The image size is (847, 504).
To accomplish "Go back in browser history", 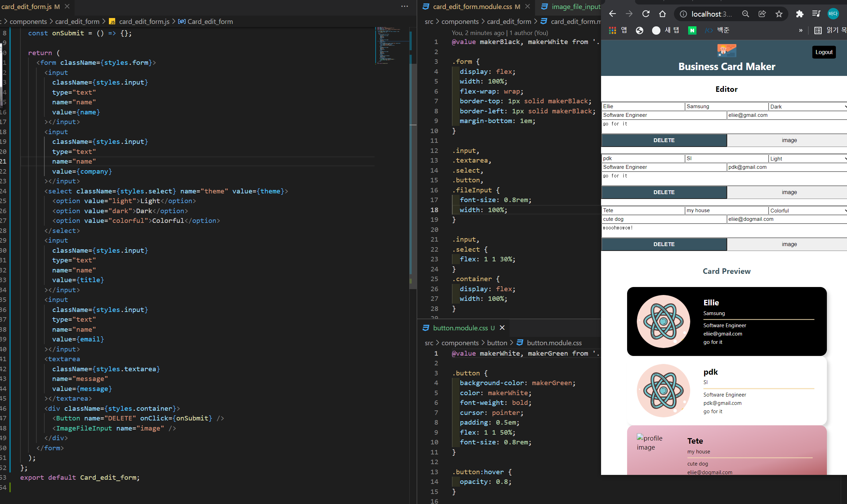I will tap(613, 14).
